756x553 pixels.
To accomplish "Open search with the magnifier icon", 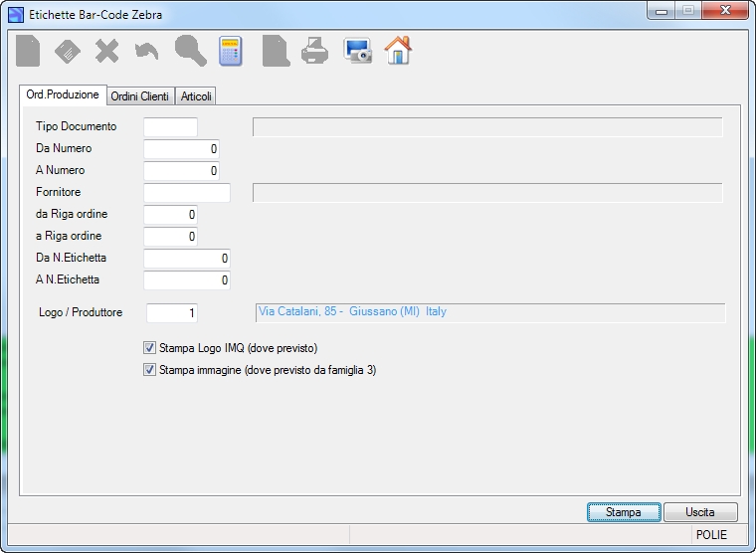I will (x=190, y=51).
